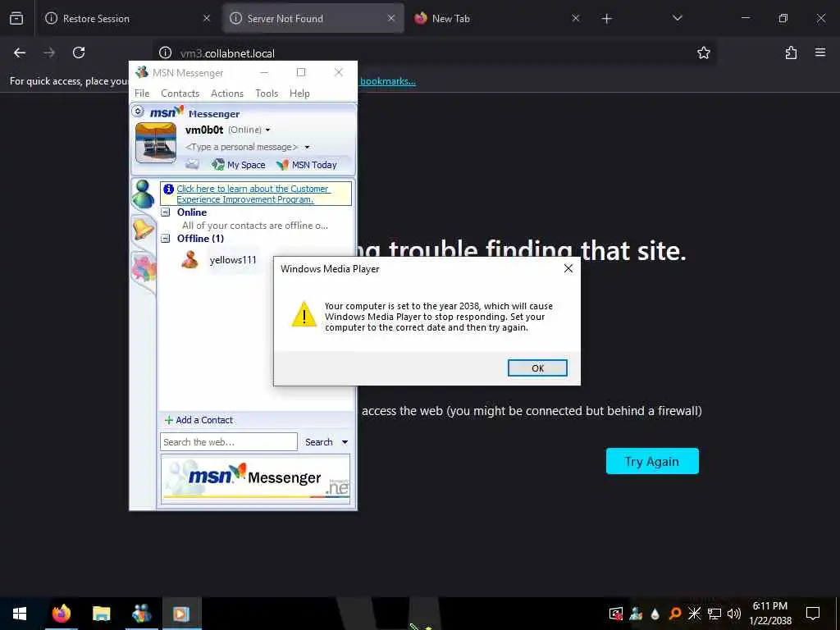The height and width of the screenshot is (630, 840).
Task: Toggle the Messenger header collapse arrow
Action: (138, 112)
